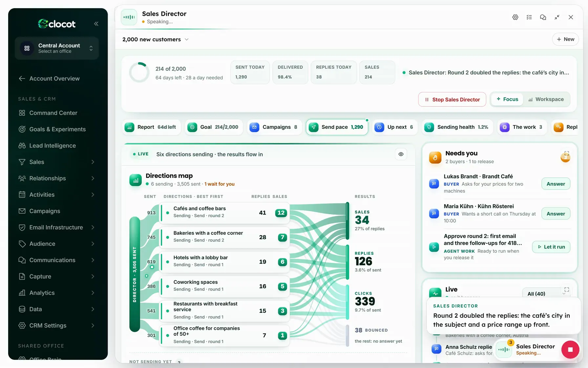Screen dimensions: 588x368
Task: Open Cafés and coffee bars direction row
Action: pos(225,212)
